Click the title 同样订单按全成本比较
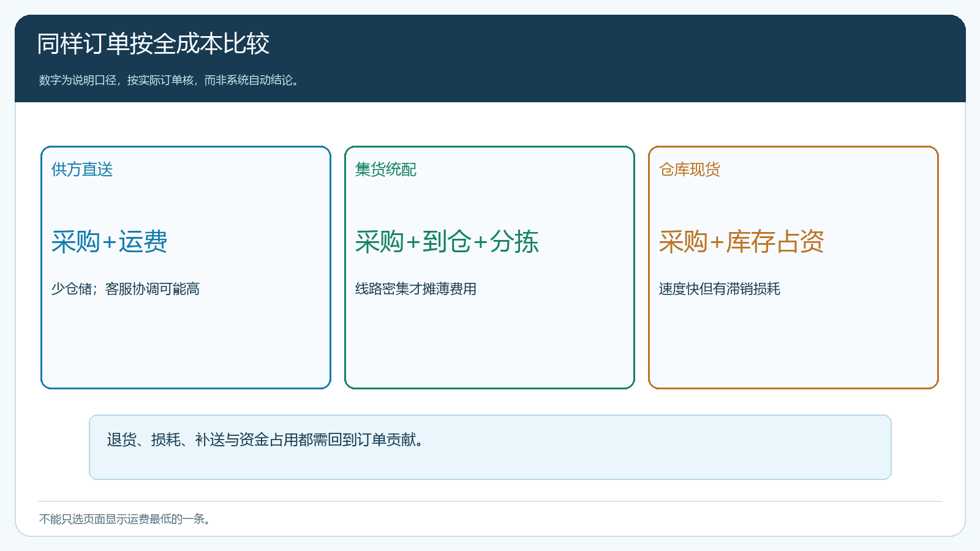The width and height of the screenshot is (980, 551). 153,44
